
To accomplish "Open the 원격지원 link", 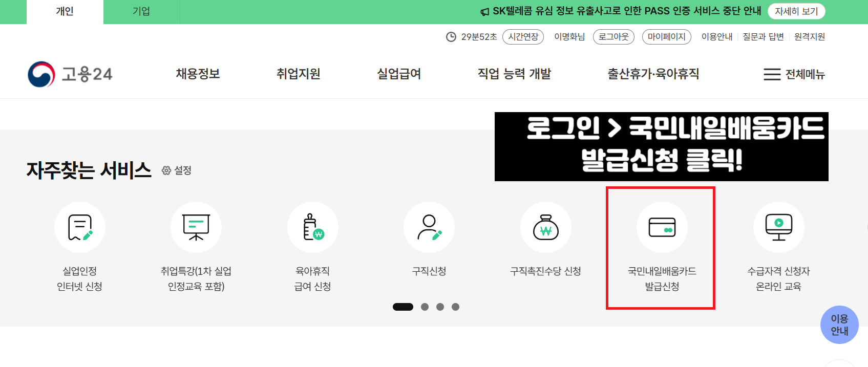I will tap(810, 37).
